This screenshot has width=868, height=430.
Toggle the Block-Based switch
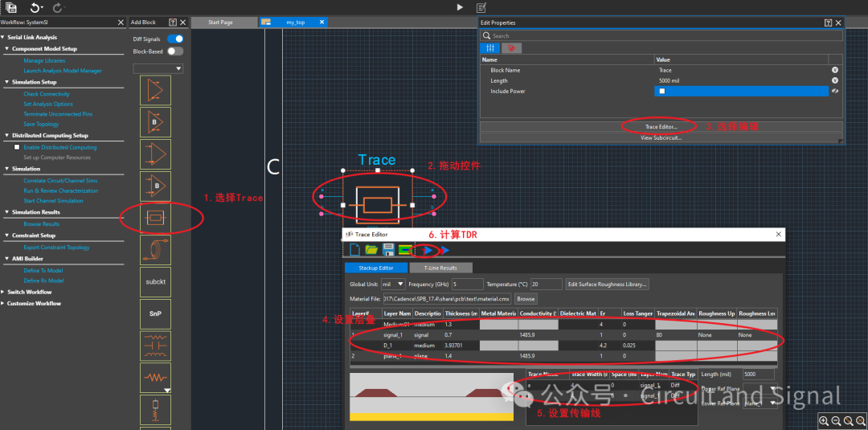(175, 51)
